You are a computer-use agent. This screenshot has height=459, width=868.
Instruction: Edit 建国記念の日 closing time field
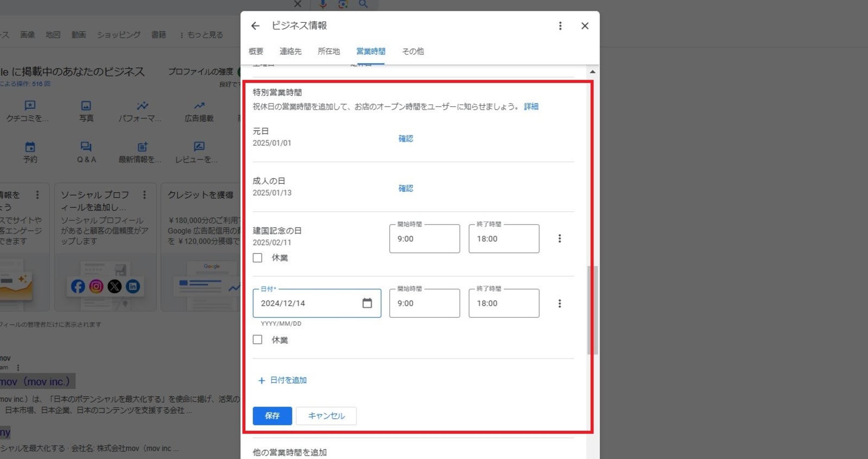click(504, 238)
